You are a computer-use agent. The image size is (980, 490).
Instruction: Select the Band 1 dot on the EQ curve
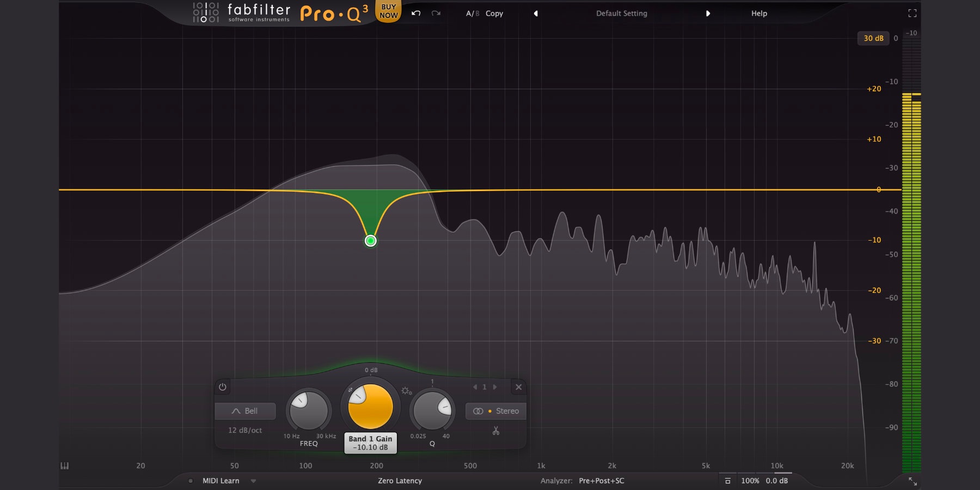pyautogui.click(x=370, y=241)
